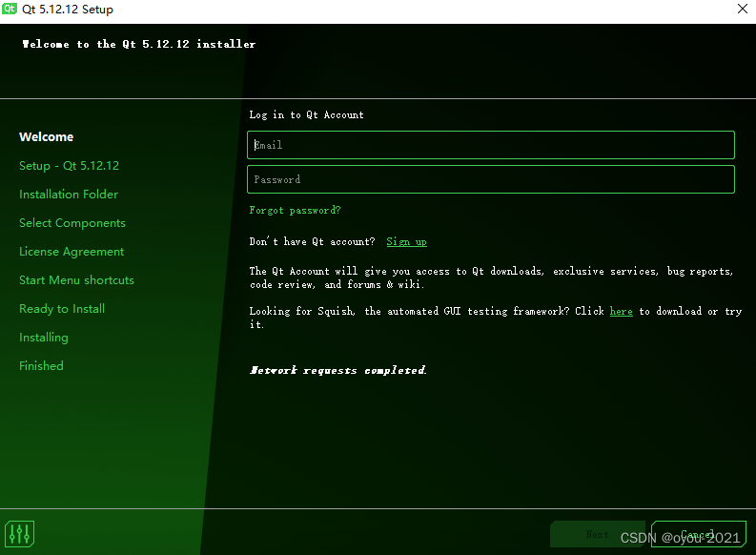
Task: Select the Finished step
Action: [x=41, y=366]
